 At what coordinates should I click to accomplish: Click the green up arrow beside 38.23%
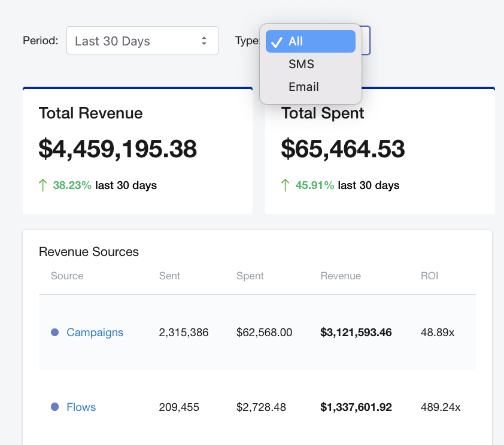click(42, 185)
